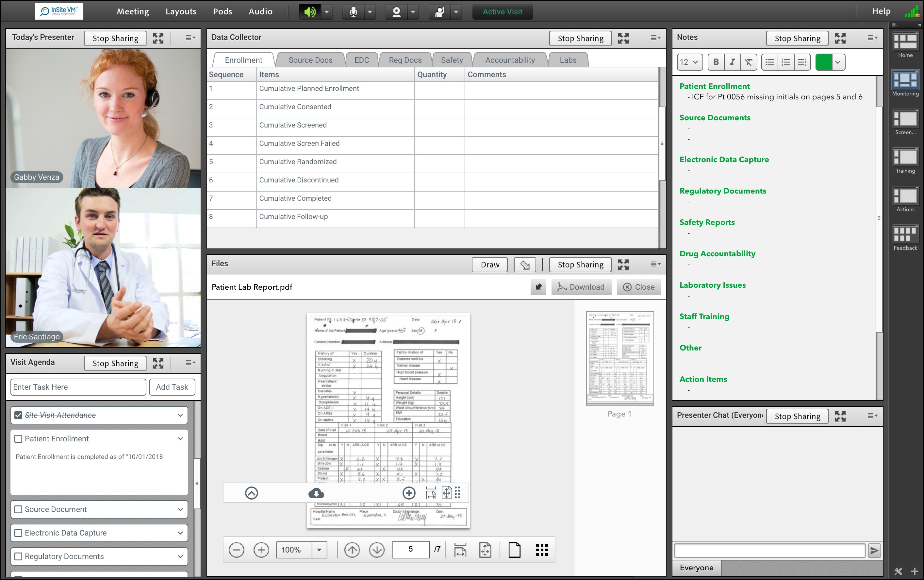This screenshot has height=580, width=924.
Task: Check the Source Document task
Action: pos(18,509)
